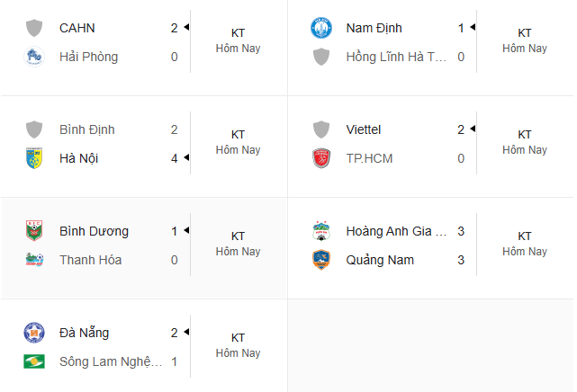Click the Hải Phòng club crest
The image size is (577, 392).
click(x=34, y=57)
